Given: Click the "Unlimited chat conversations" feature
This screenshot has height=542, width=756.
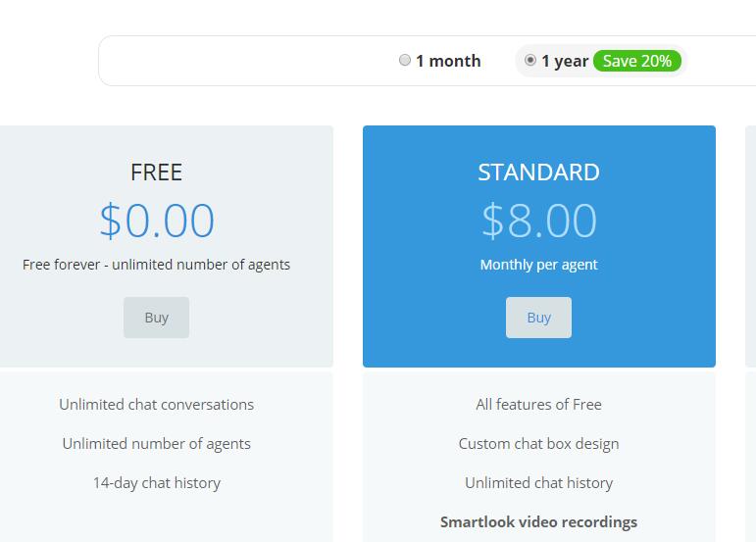Looking at the screenshot, I should (x=156, y=405).
